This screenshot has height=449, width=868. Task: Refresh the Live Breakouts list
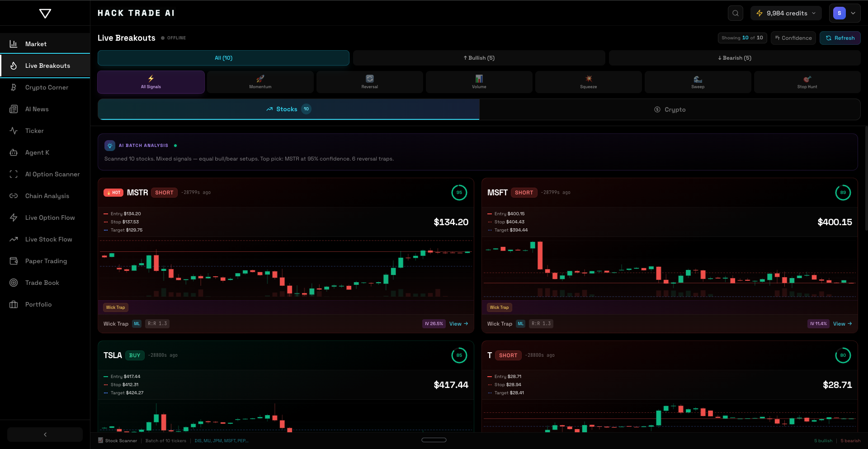coord(840,38)
